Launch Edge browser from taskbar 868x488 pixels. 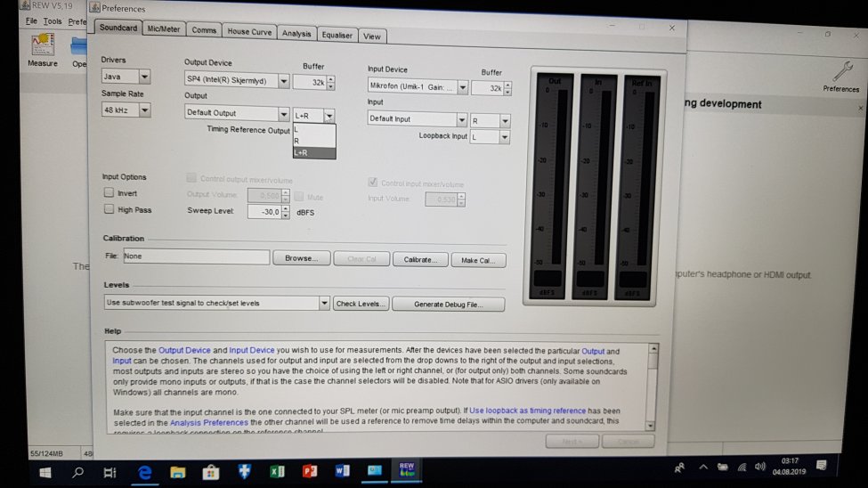pos(144,473)
